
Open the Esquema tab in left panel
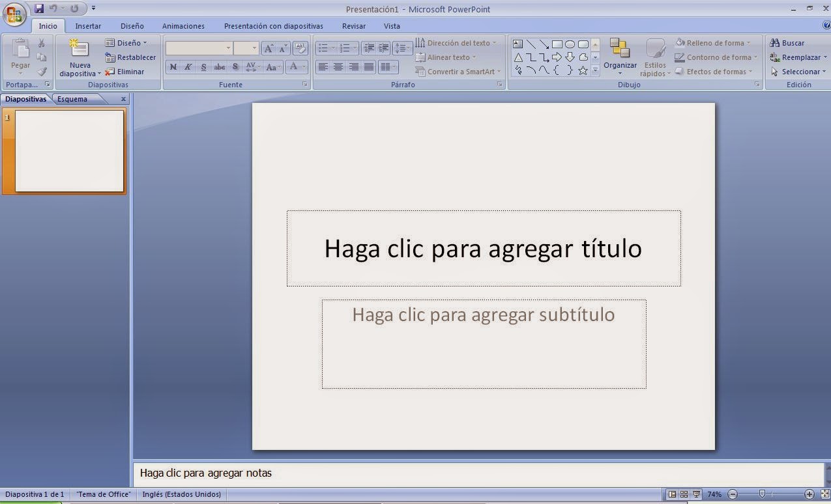72,98
